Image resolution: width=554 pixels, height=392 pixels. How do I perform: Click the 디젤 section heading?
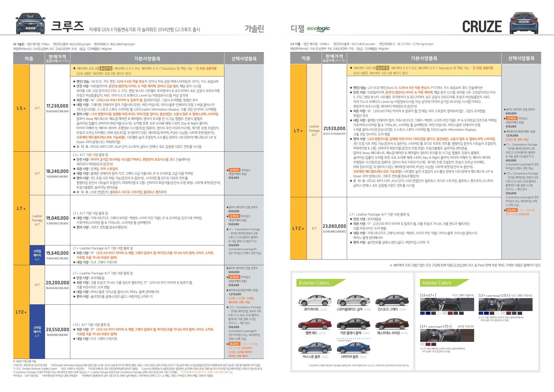(297, 29)
